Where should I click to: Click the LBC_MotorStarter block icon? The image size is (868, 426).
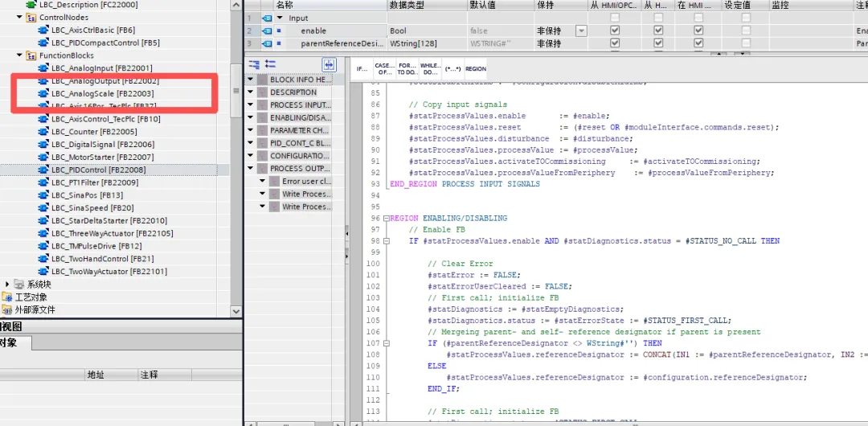click(43, 158)
